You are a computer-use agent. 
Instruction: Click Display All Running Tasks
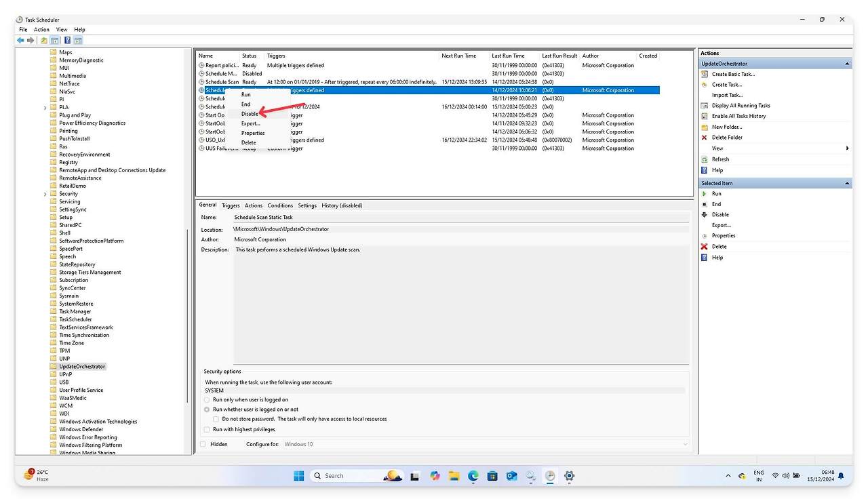(x=741, y=106)
